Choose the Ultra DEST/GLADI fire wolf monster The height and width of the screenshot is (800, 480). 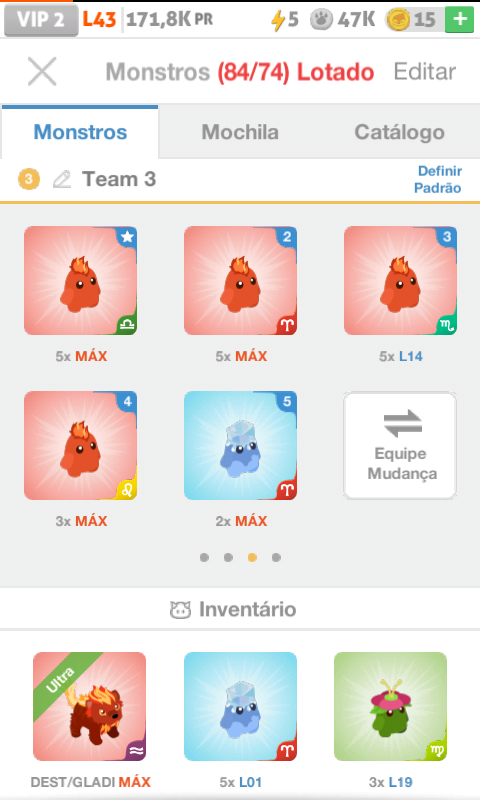click(89, 707)
